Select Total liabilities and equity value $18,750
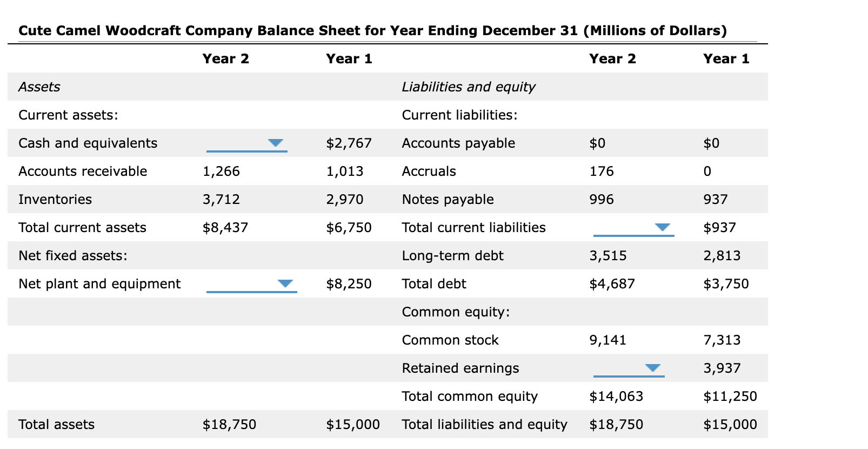This screenshot has width=868, height=449. click(x=617, y=425)
